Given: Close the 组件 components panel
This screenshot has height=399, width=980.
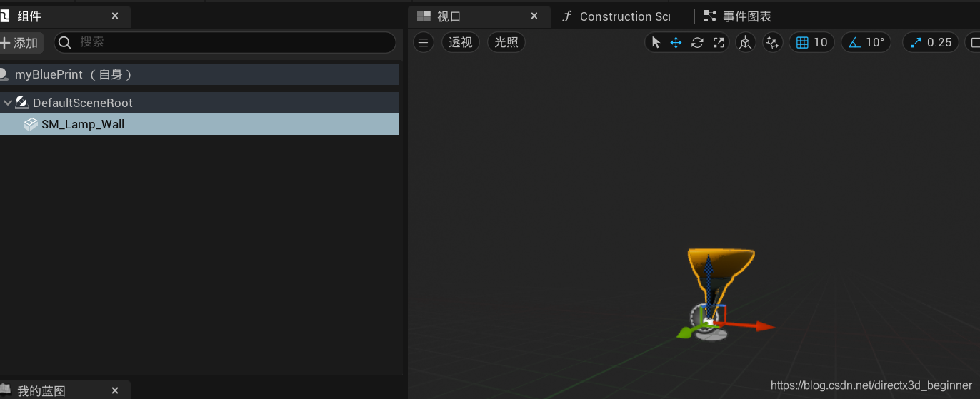Looking at the screenshot, I should [115, 16].
